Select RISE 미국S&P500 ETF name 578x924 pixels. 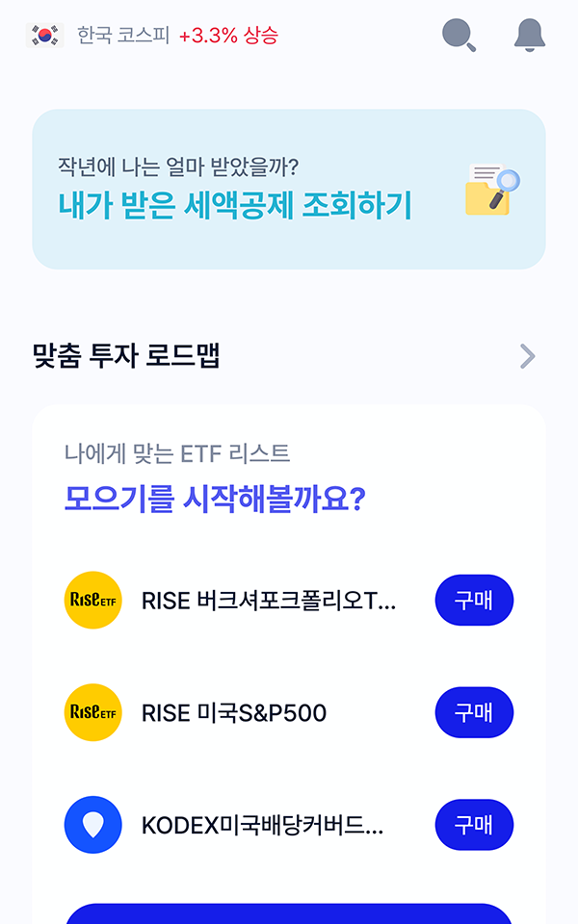(x=234, y=713)
